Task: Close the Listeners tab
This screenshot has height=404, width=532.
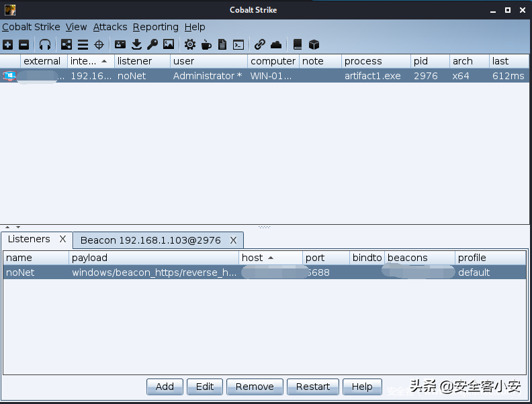Action: [62, 240]
